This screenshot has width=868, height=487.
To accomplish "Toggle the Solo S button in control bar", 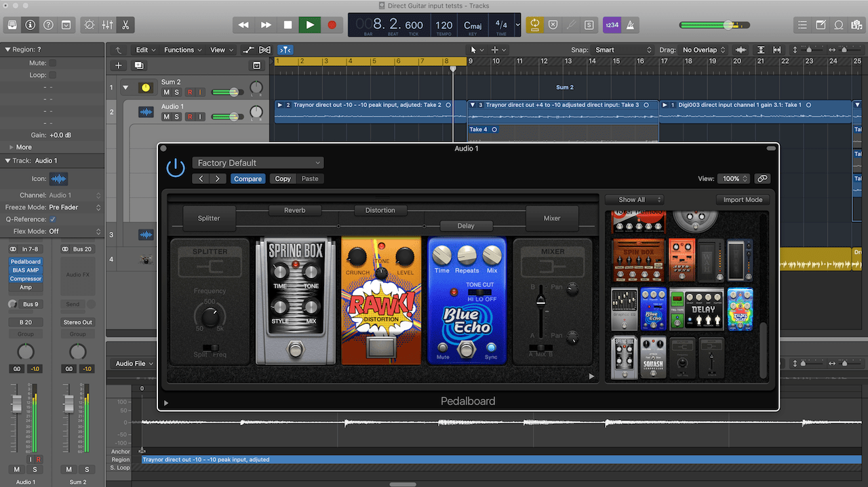I will 589,25.
